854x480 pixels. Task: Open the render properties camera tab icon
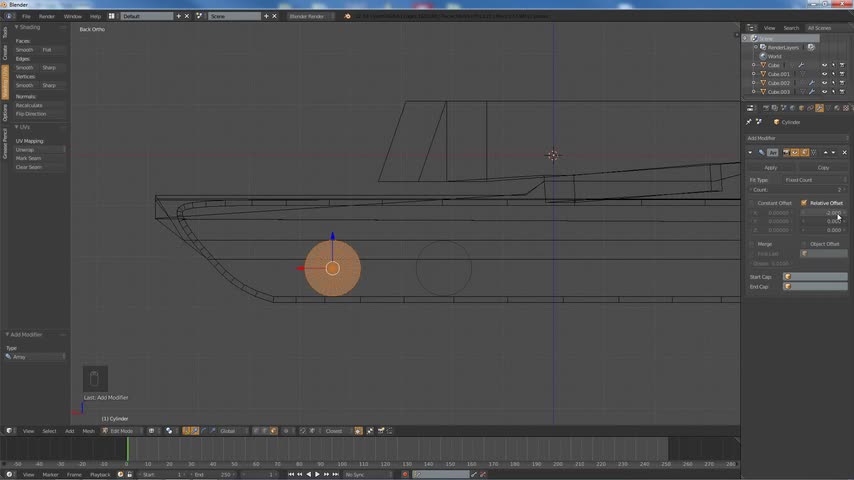[766, 108]
